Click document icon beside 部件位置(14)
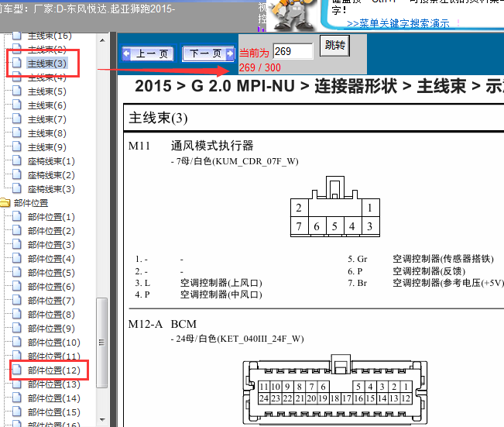Viewport: 504px width, 427px height. point(17,398)
